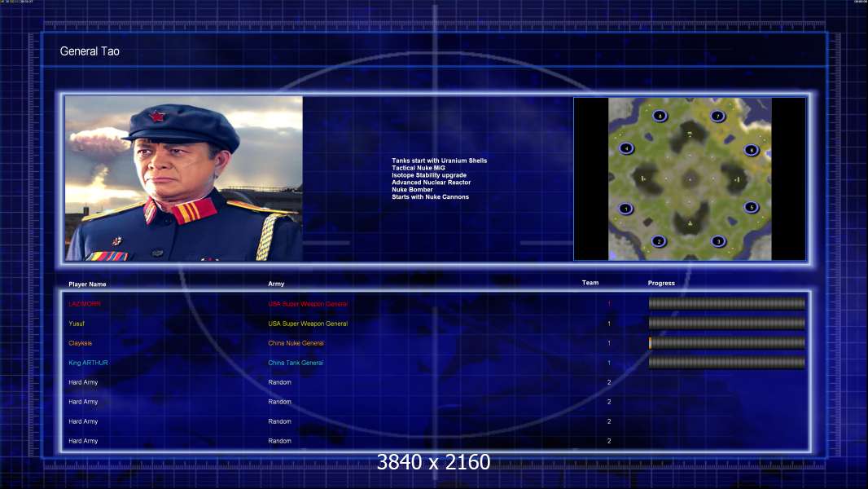Image resolution: width=868 pixels, height=489 pixels.
Task: Click King ARTHUR's loading progress bar
Action: pos(727,363)
